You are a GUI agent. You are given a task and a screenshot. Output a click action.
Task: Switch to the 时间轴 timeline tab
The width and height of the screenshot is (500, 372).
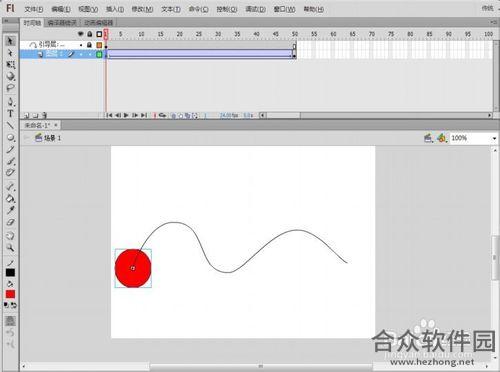[x=32, y=23]
